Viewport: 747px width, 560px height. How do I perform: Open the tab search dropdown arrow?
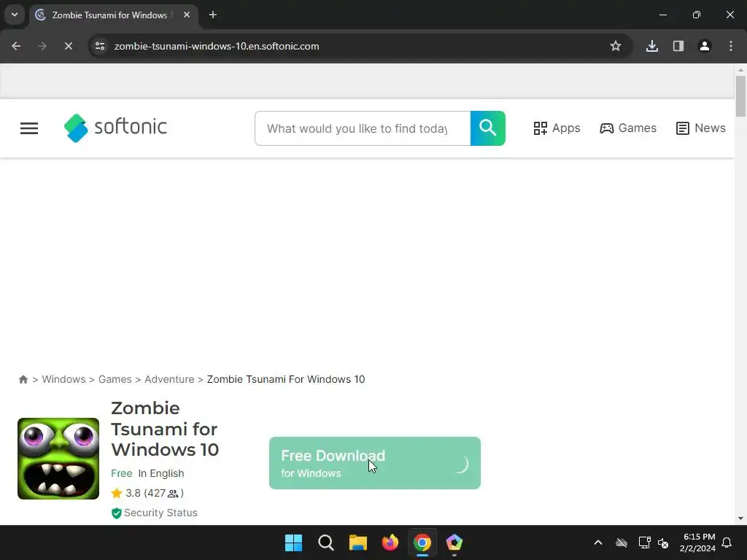15,15
